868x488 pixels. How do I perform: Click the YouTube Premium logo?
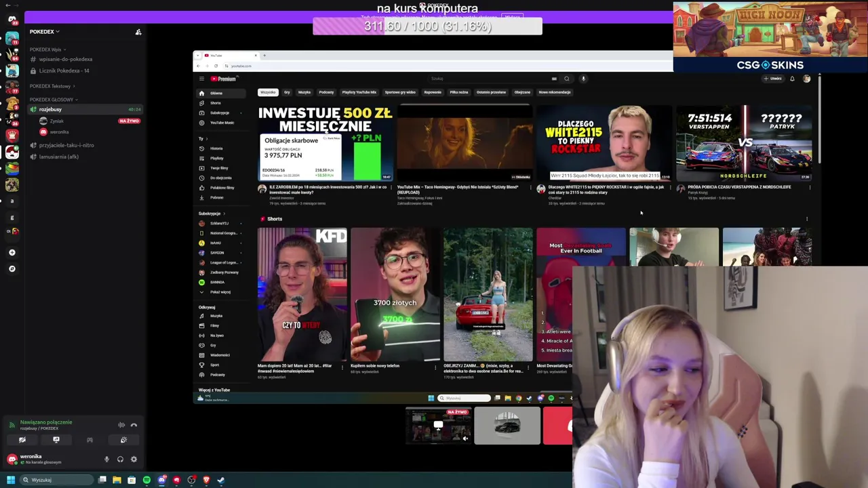[223, 79]
